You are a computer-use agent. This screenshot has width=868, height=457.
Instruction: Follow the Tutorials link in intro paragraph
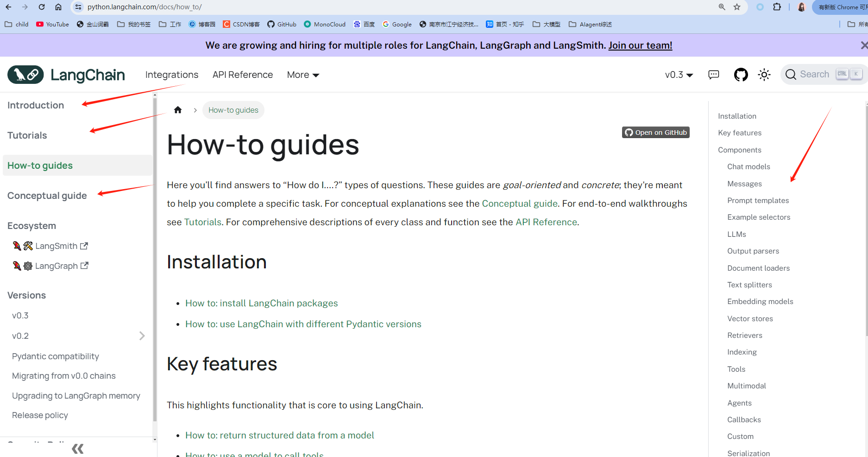click(203, 222)
